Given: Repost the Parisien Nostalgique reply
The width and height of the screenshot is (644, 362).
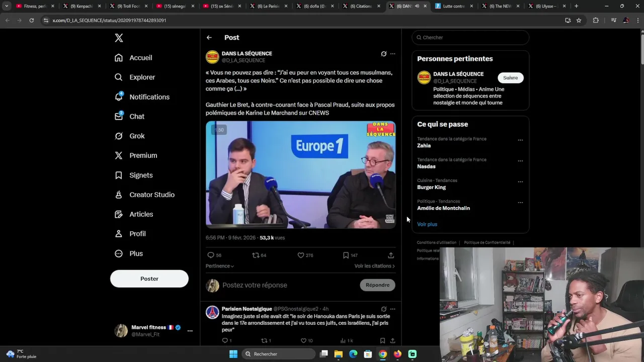Looking at the screenshot, I should click(264, 340).
